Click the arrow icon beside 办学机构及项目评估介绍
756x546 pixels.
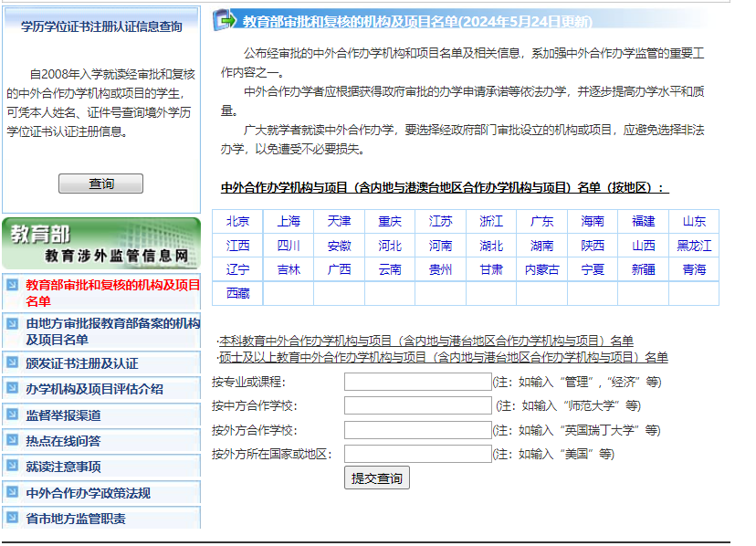[x=12, y=388]
